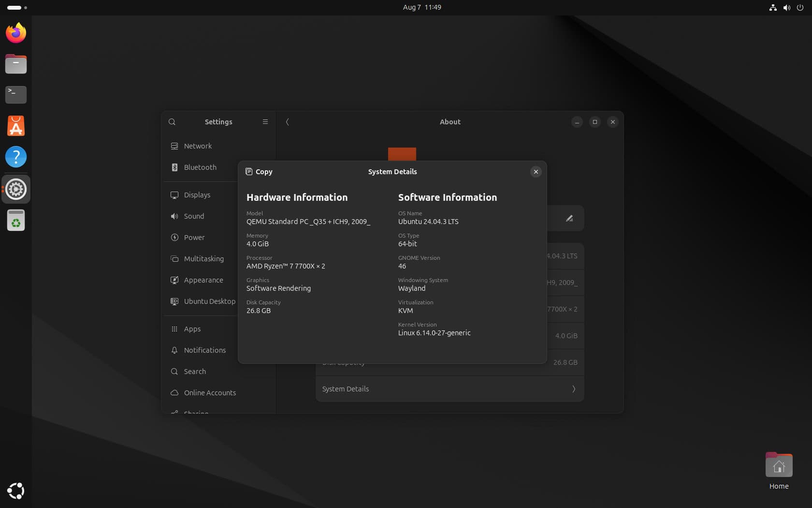Open Help icon in dock
The image size is (812, 508).
[x=16, y=157]
